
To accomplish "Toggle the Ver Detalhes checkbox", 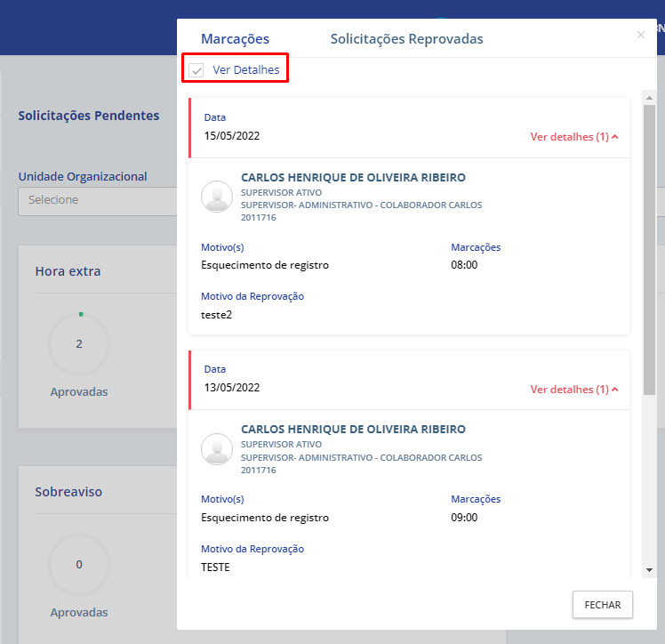I will (x=196, y=70).
